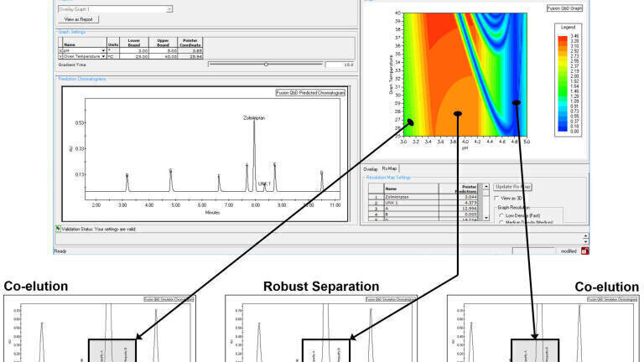The height and width of the screenshot is (362, 644).
Task: Click the UNK 1 peak label in chromatogram
Action: point(264,184)
